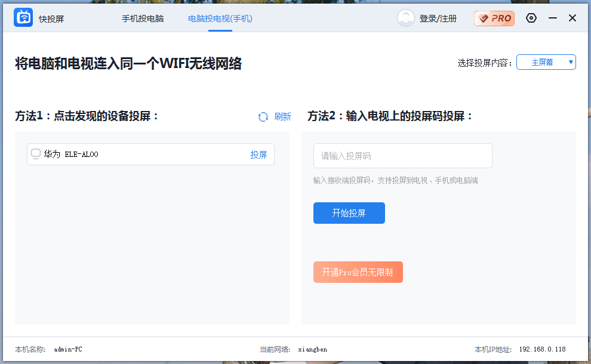
Task: Click the 开通Pro会员无限制 button
Action: click(358, 272)
